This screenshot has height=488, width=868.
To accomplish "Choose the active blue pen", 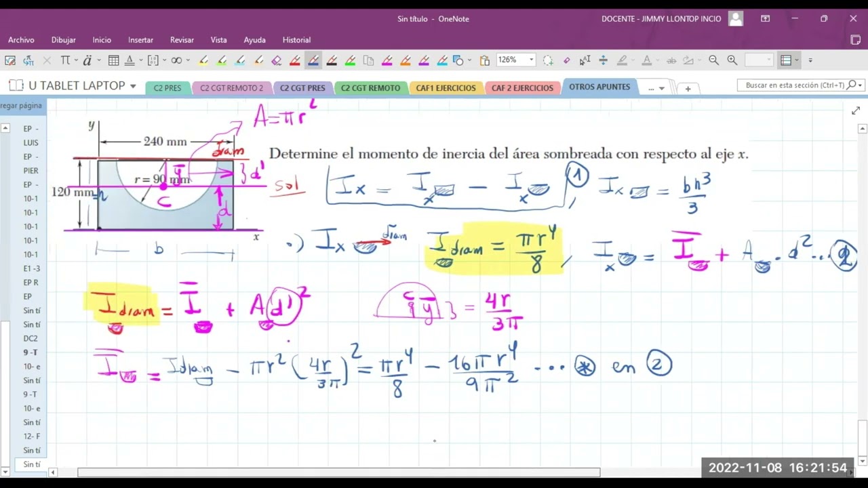I will click(x=313, y=60).
